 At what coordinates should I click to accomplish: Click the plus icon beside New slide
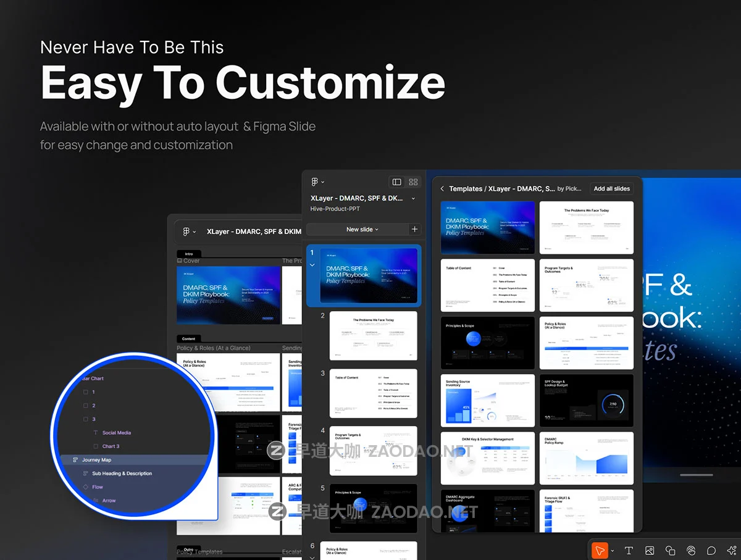(414, 229)
